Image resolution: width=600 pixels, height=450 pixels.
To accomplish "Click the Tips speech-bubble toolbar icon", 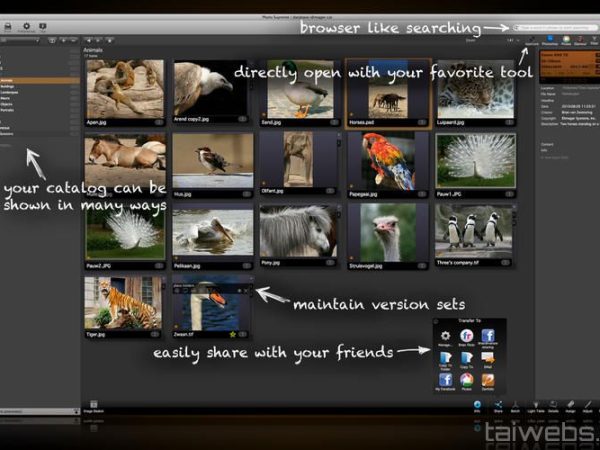I will coord(42,26).
